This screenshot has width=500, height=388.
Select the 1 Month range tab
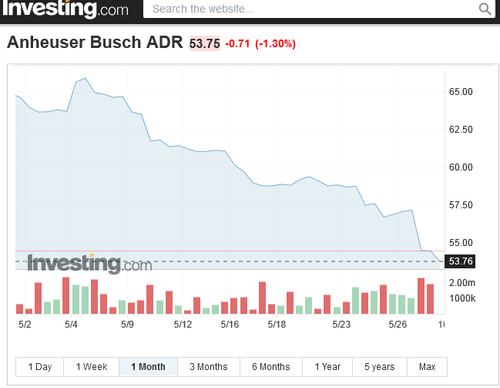click(148, 367)
